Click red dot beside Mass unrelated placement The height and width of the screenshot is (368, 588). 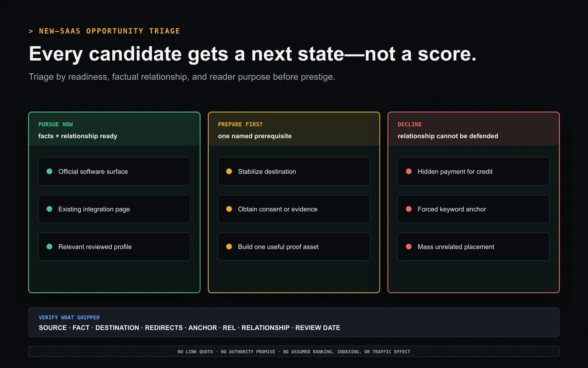tap(409, 247)
